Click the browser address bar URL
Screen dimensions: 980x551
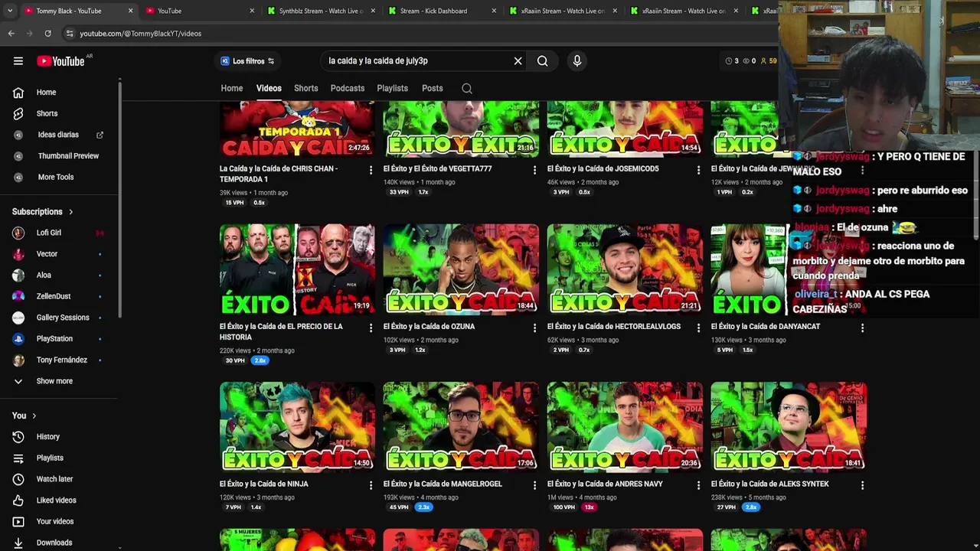141,34
